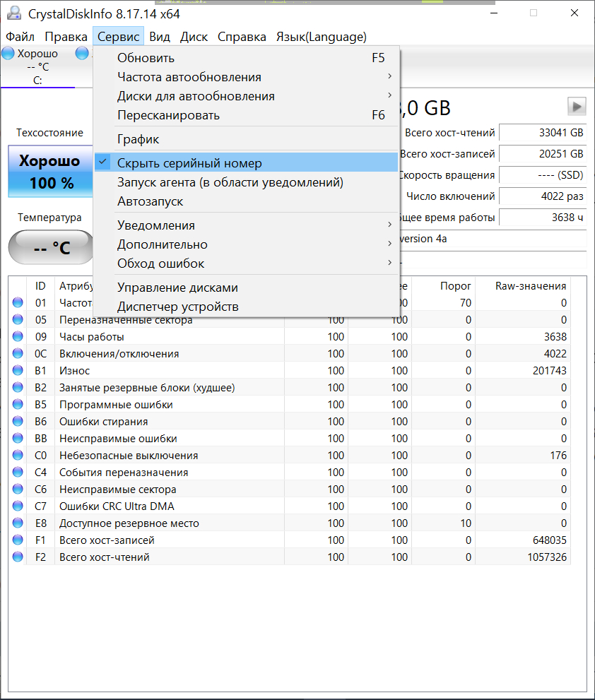The image size is (595, 700).
Task: Click the Хорошо 100 % health status button
Action: 50,172
